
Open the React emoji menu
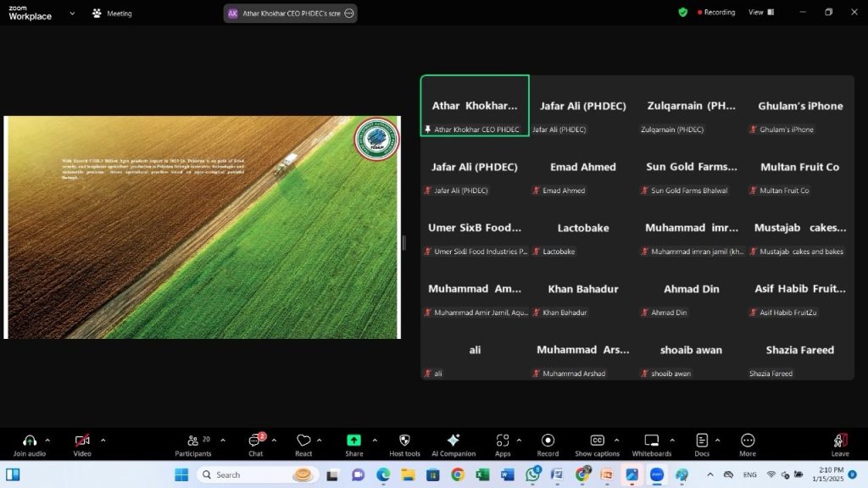click(x=303, y=441)
